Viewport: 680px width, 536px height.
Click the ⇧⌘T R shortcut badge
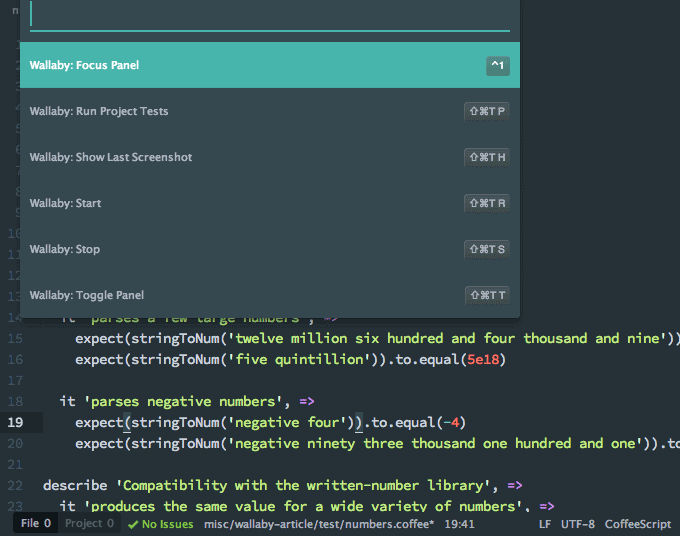point(487,203)
